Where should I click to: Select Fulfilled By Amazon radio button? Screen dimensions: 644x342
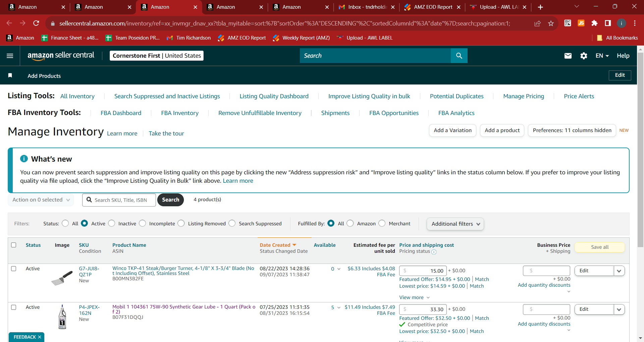click(351, 223)
